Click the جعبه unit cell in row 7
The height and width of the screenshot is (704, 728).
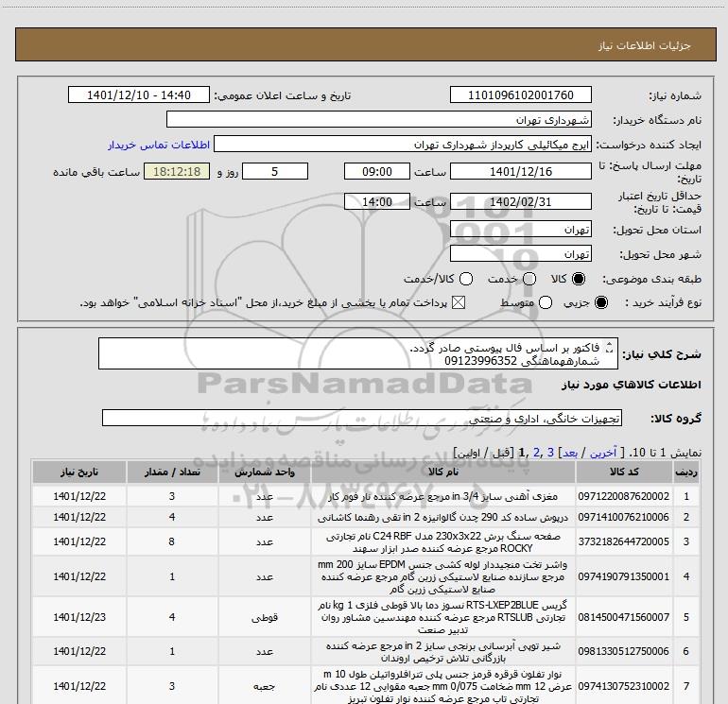265,686
